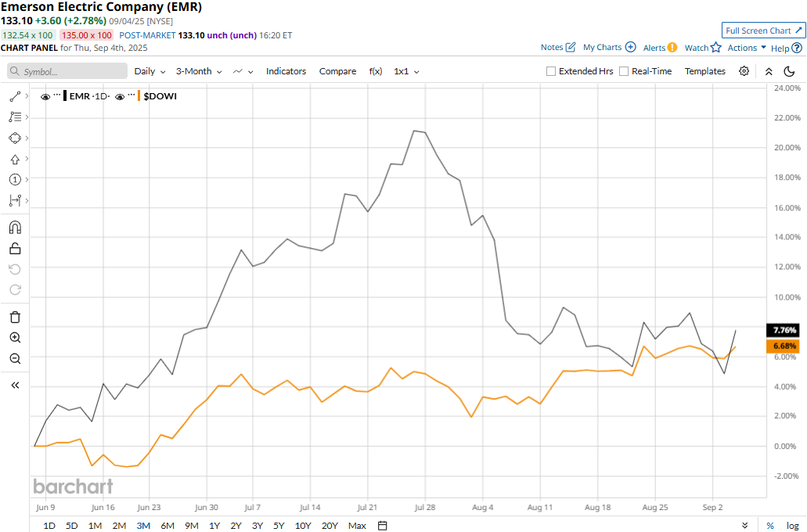Open the 1x1 grid layout dropdown
Screen dimensions: 807x532
pyautogui.click(x=406, y=71)
